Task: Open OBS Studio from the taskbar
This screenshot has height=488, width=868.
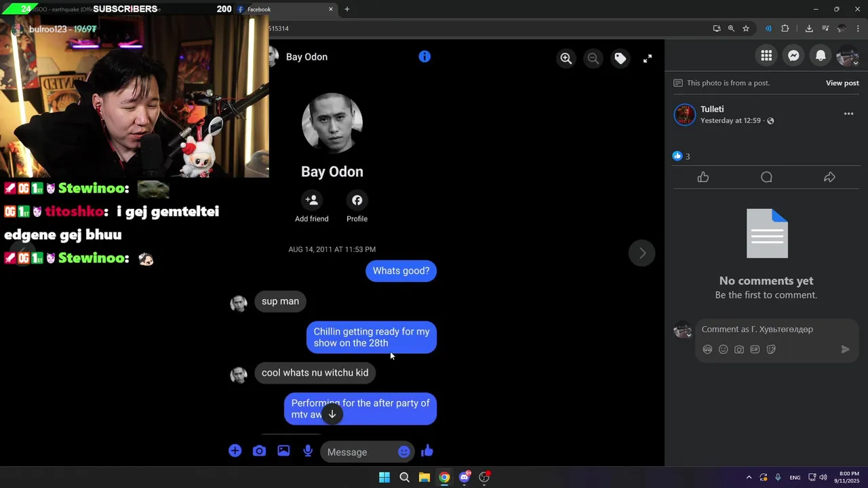Action: [x=484, y=477]
